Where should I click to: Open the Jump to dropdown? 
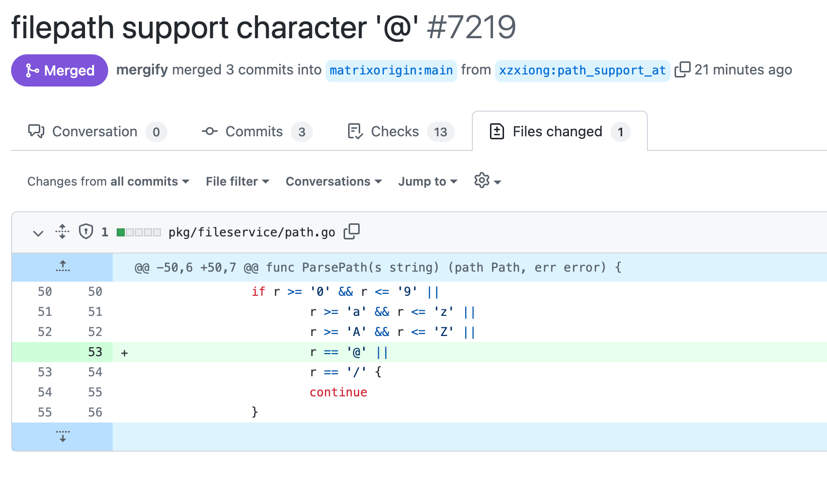(x=427, y=181)
